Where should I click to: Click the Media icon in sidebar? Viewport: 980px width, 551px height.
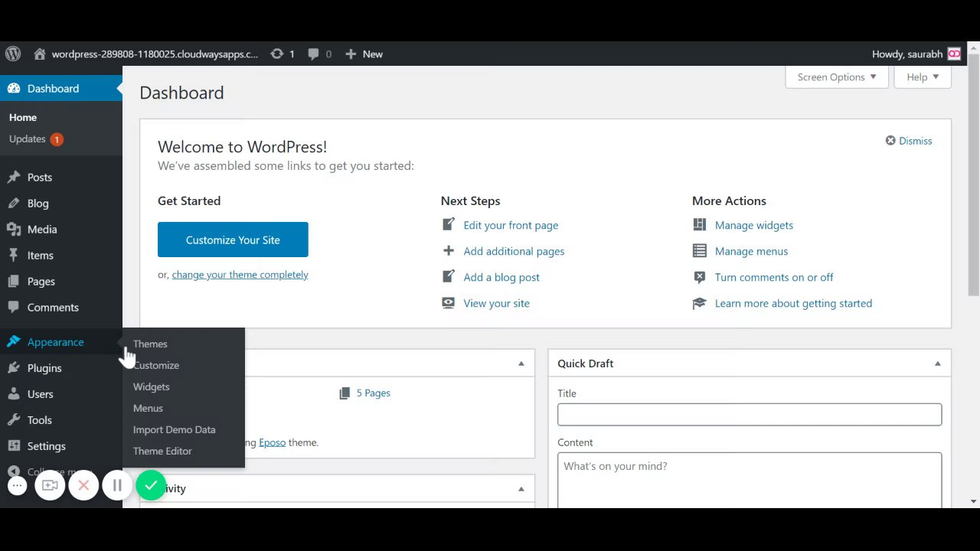(x=14, y=229)
